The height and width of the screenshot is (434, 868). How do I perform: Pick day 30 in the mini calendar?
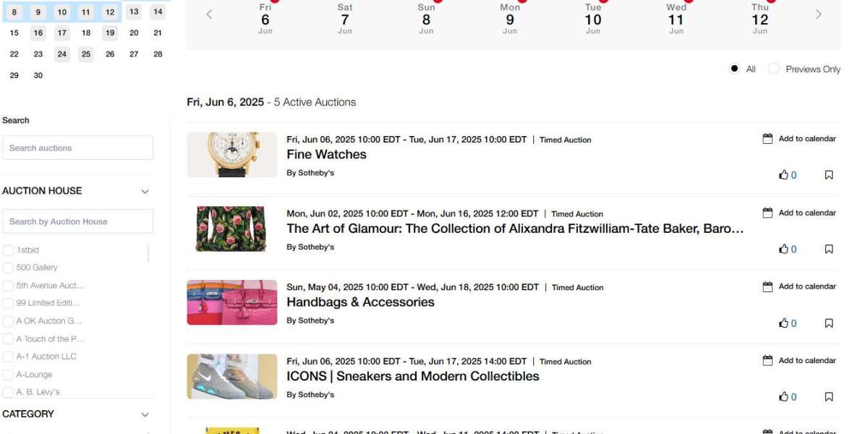pyautogui.click(x=38, y=75)
